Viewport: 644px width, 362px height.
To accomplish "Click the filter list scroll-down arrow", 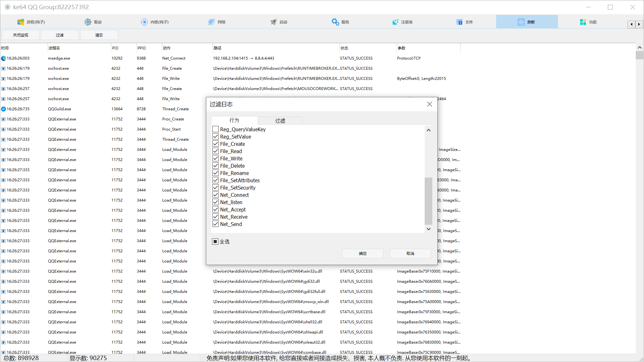I will pyautogui.click(x=428, y=229).
